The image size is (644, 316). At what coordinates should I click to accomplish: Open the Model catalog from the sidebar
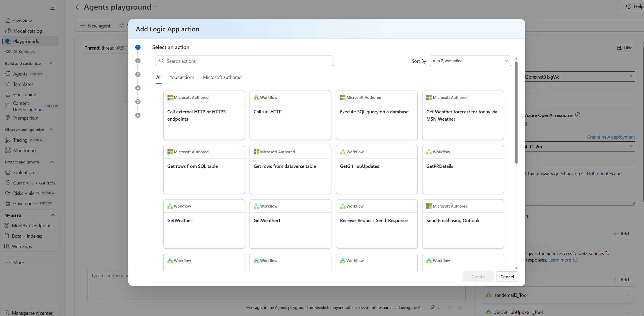click(x=28, y=31)
